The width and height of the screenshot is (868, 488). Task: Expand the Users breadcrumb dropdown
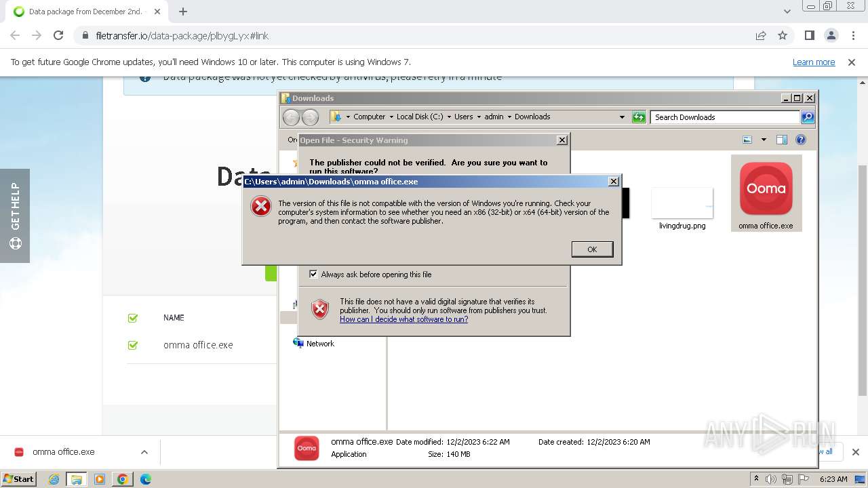tap(479, 117)
